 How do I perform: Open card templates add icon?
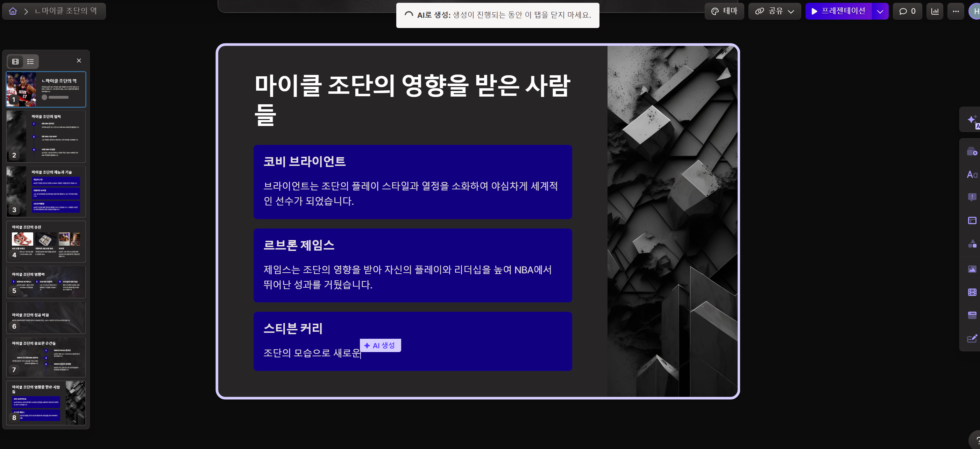click(972, 152)
